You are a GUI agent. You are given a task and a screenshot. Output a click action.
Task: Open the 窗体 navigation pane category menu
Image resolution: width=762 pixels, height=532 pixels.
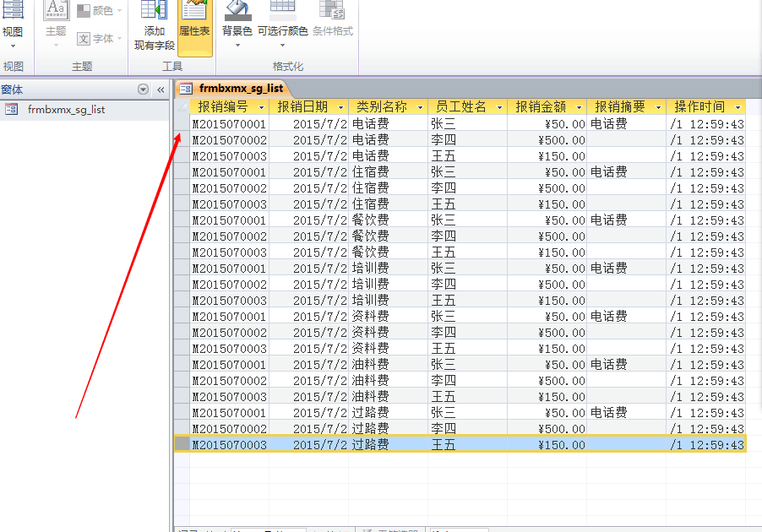143,90
